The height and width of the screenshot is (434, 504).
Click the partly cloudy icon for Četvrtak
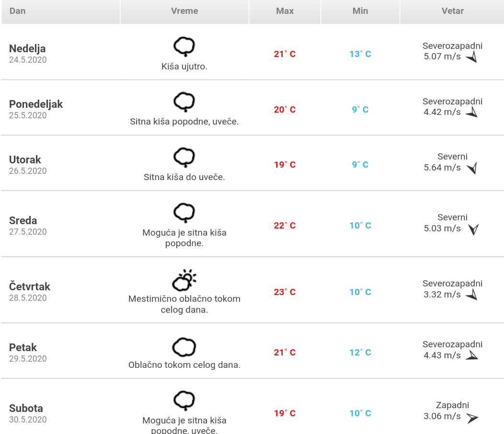[184, 280]
